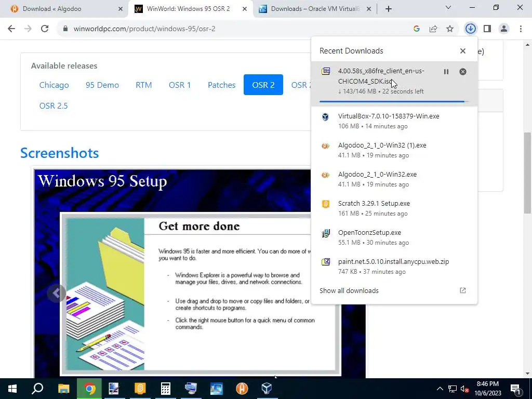The image size is (532, 399).
Task: Click the Google icon in address bar
Action: [417, 29]
